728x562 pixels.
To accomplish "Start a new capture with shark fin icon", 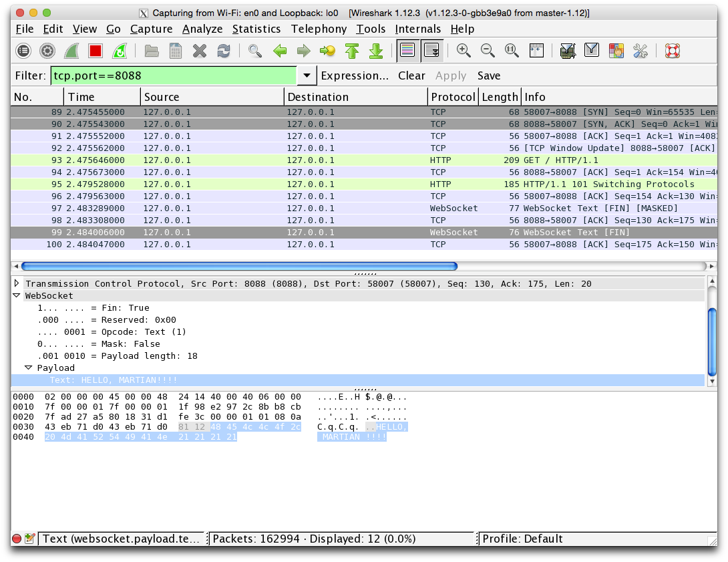I will point(71,51).
